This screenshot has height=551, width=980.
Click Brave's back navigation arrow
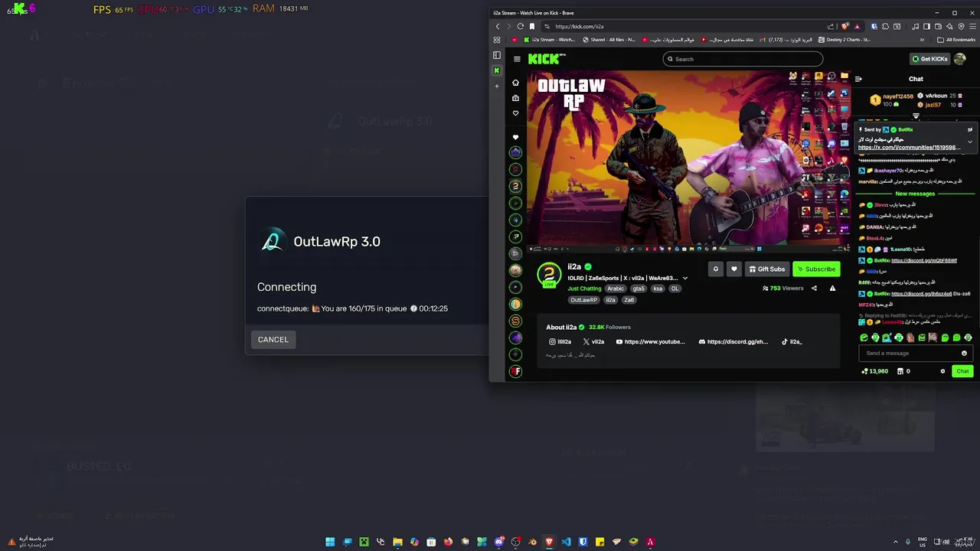point(498,26)
